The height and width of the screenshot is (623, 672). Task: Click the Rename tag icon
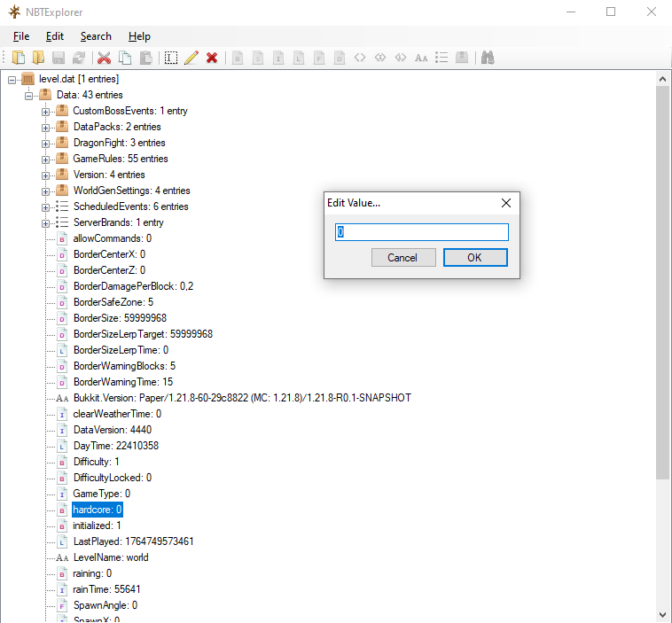coord(170,58)
